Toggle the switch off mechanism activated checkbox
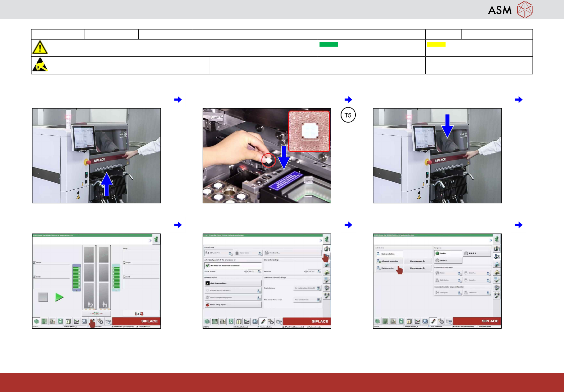This screenshot has width=564, height=392. click(207, 265)
